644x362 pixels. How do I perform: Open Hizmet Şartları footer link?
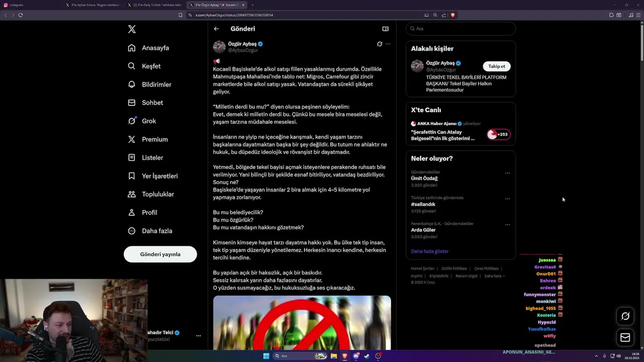point(423,268)
